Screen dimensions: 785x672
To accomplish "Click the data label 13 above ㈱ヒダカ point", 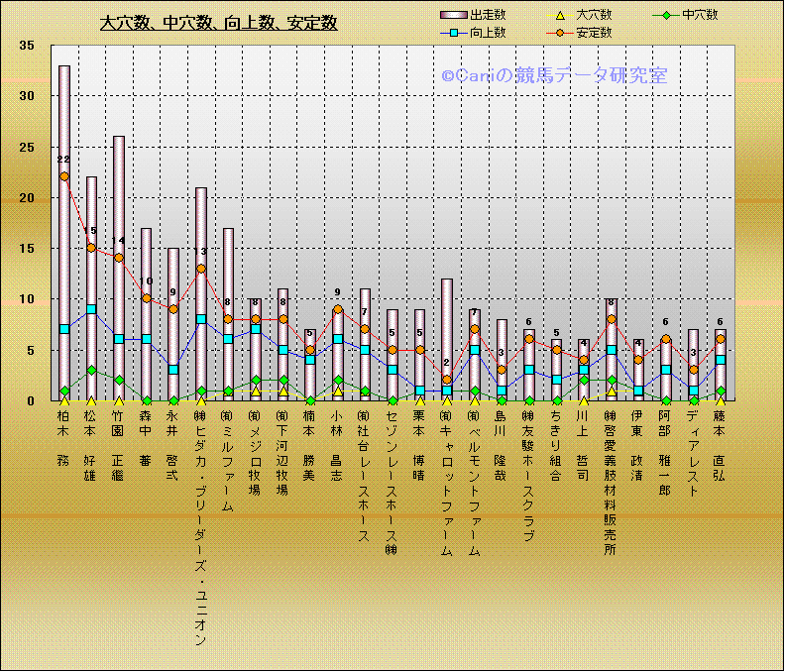I will (201, 252).
